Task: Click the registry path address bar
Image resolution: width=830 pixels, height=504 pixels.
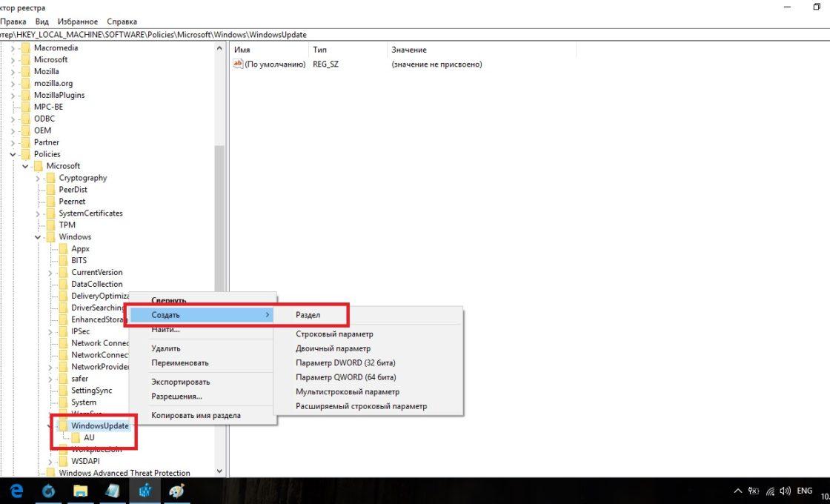Action: [x=415, y=34]
